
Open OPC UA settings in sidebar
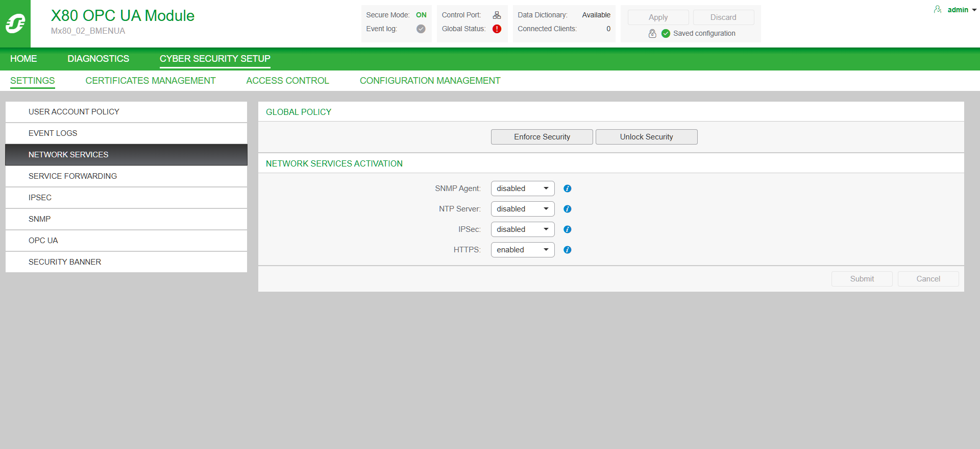[126, 241]
